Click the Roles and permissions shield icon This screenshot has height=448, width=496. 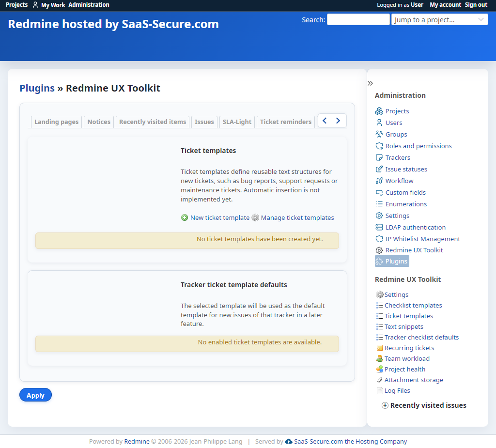pos(379,146)
